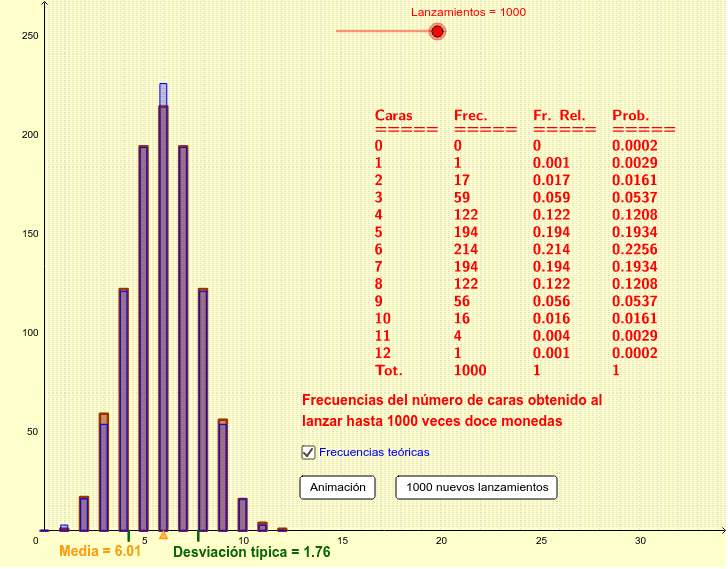Click the Caras value 11 in the table
This screenshot has height=569, width=728.
click(x=382, y=336)
